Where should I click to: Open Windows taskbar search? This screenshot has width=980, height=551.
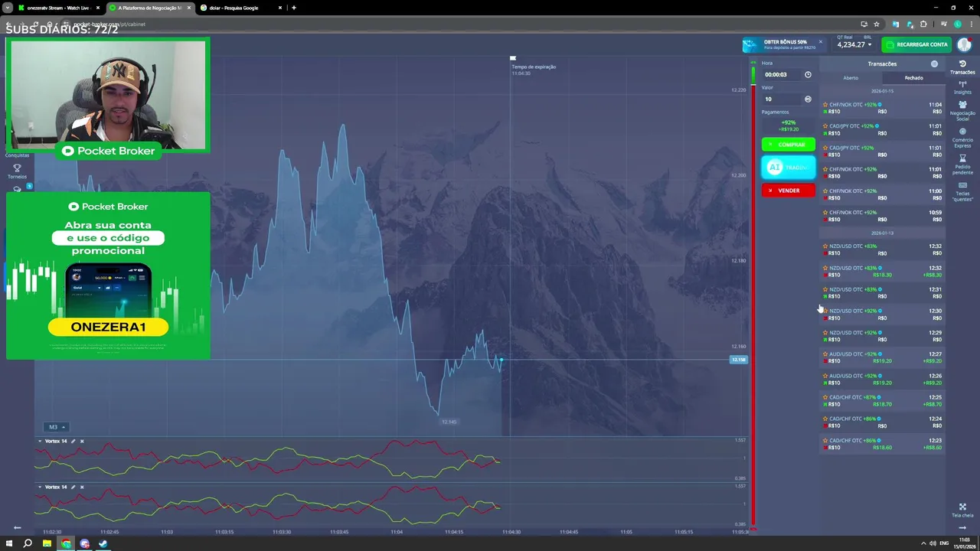pyautogui.click(x=28, y=543)
